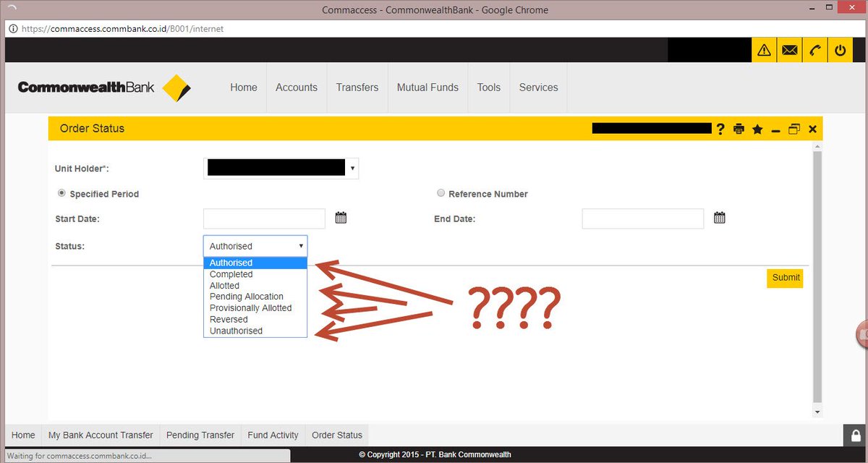Switch to the bottom Home tab

point(23,436)
